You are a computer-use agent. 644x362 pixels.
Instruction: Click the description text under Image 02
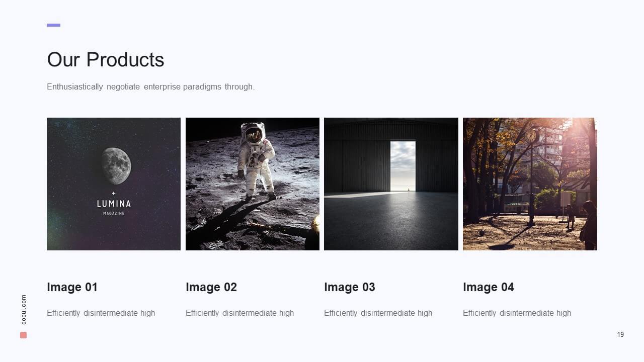(x=239, y=313)
